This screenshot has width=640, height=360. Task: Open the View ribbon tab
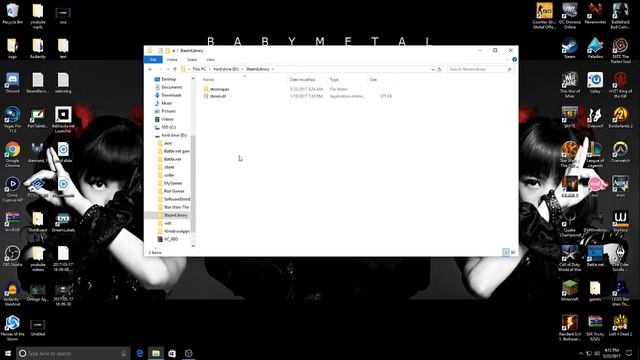[x=210, y=60]
